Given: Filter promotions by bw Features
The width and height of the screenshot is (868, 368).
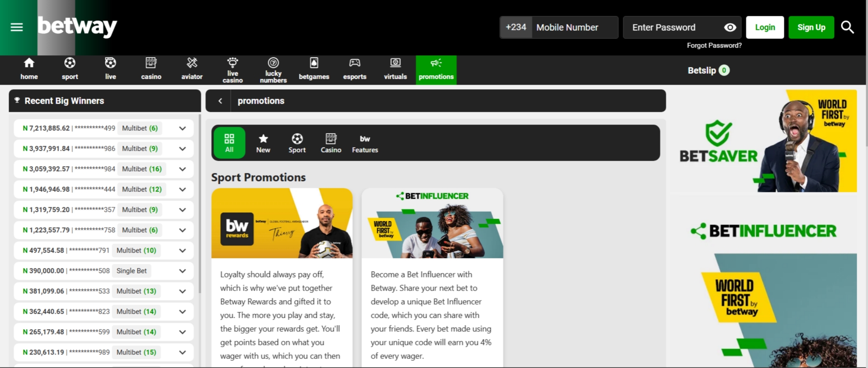Looking at the screenshot, I should (365, 143).
